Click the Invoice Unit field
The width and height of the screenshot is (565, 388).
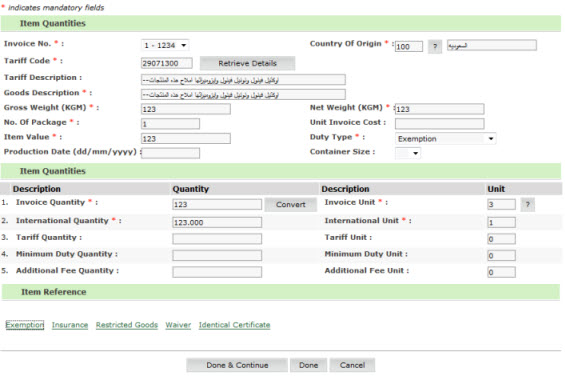click(502, 205)
